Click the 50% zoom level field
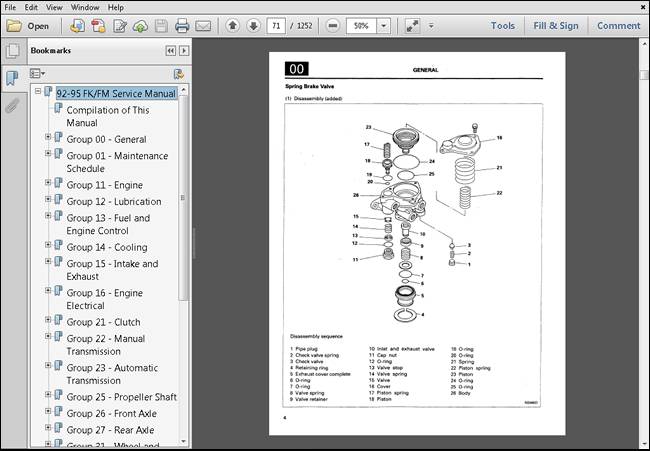The width and height of the screenshot is (650, 451). click(x=361, y=26)
